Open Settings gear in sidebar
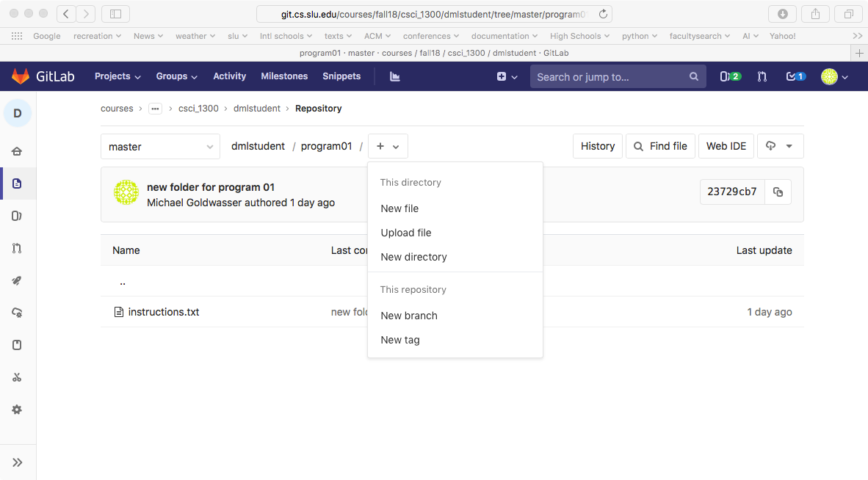Screen dimensions: 868x480 (17, 410)
